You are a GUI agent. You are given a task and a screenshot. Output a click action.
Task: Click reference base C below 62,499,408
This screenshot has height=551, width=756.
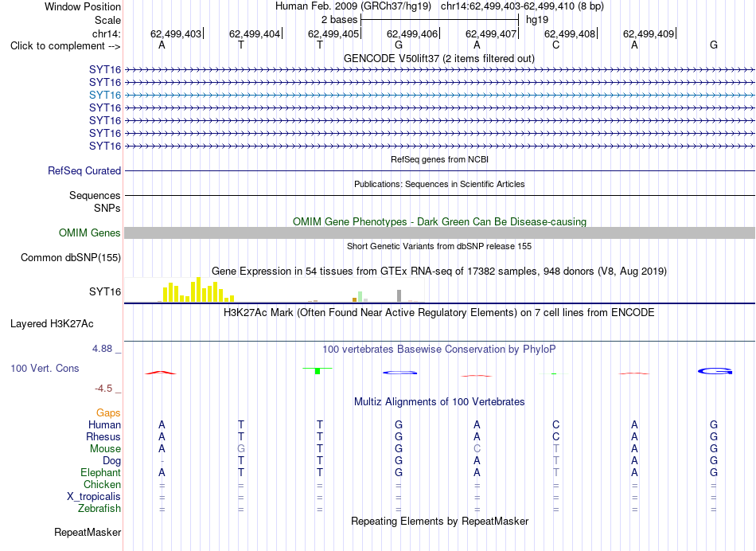pyautogui.click(x=556, y=45)
